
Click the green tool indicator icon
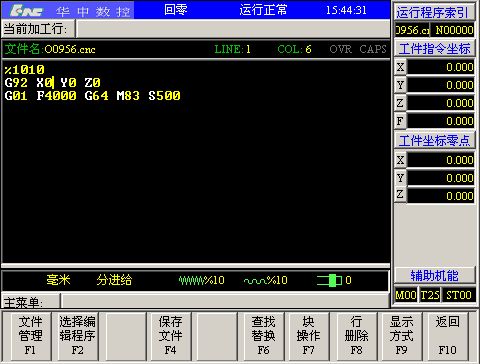point(329,280)
